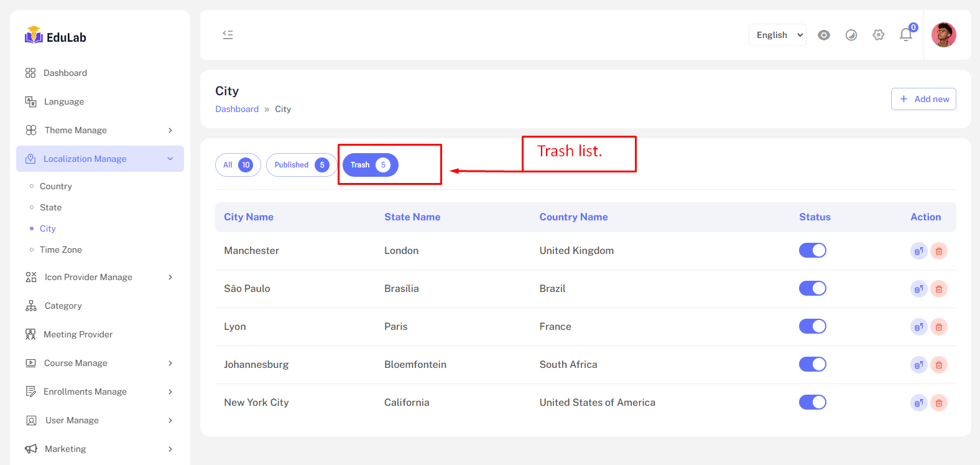
Task: Open the English language dropdown
Action: pyautogui.click(x=777, y=35)
